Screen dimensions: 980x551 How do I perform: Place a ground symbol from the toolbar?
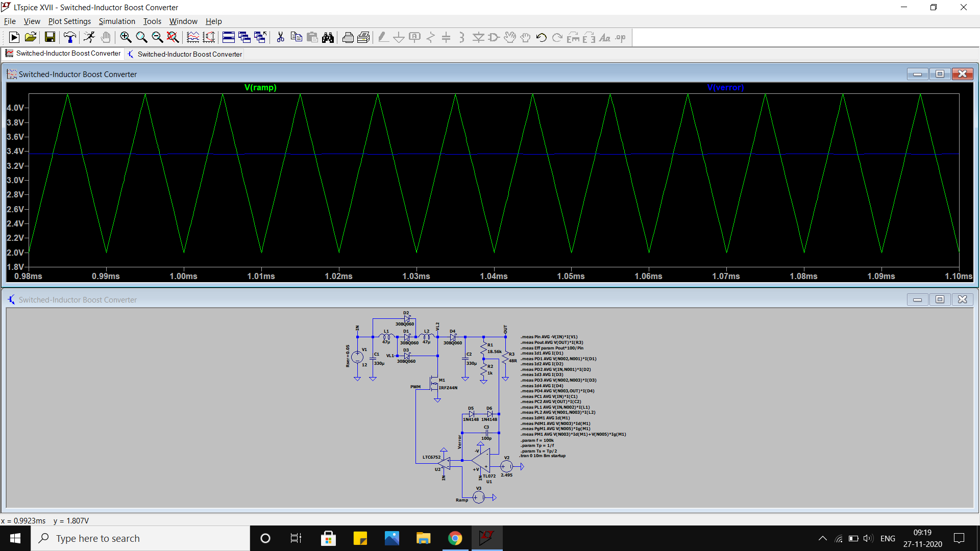pos(399,37)
